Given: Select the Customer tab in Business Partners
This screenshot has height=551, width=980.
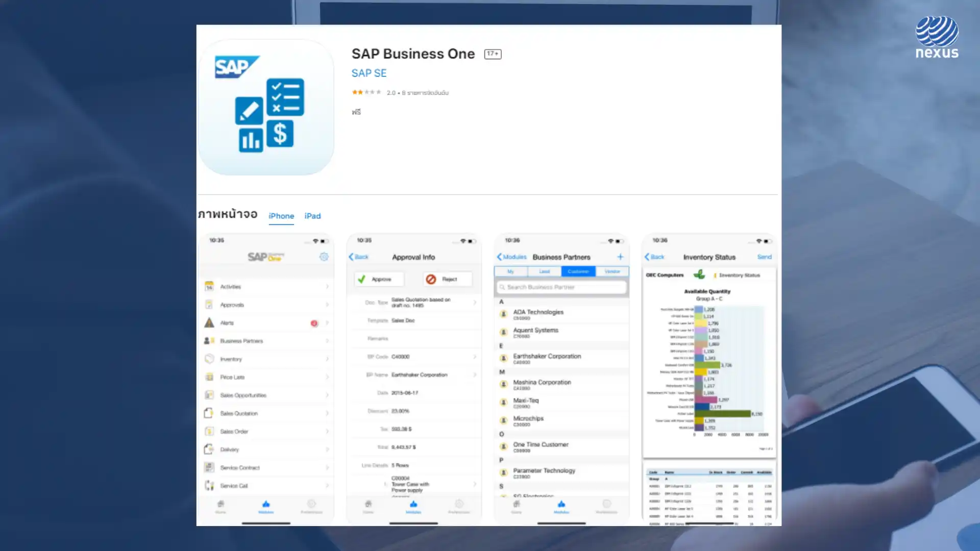Looking at the screenshot, I should tap(578, 270).
